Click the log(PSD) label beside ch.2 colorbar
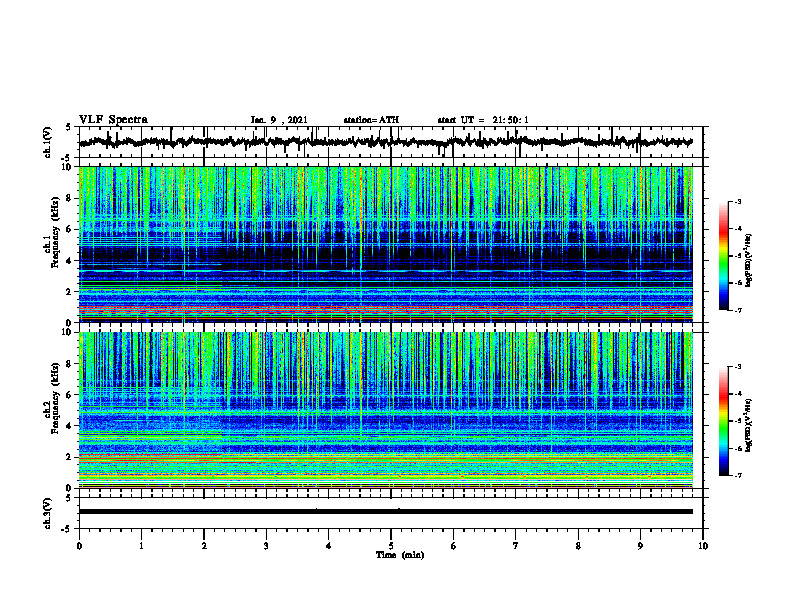Screen dimensions: 792x612 (748, 425)
